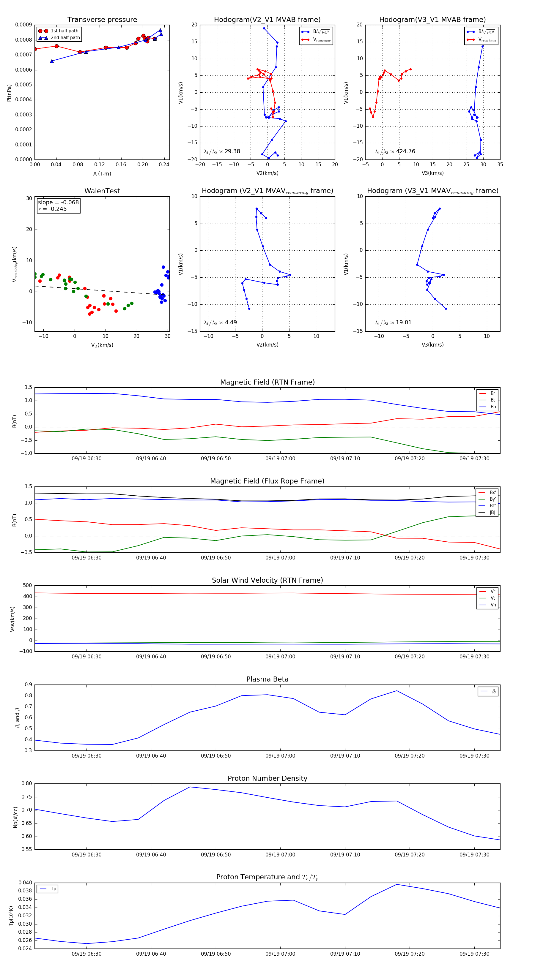535x980 pixels.
Task: Click the Bx' legend entry
Action: coord(487,492)
